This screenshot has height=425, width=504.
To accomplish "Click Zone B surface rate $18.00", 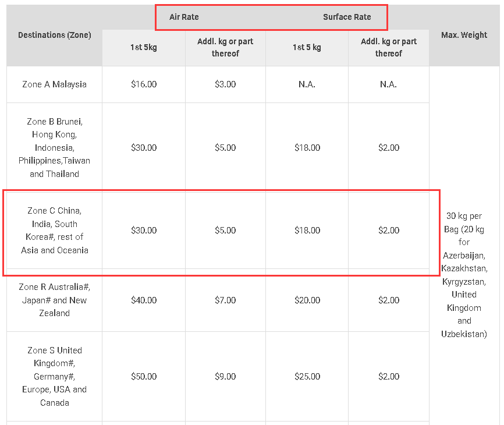I will pos(307,147).
